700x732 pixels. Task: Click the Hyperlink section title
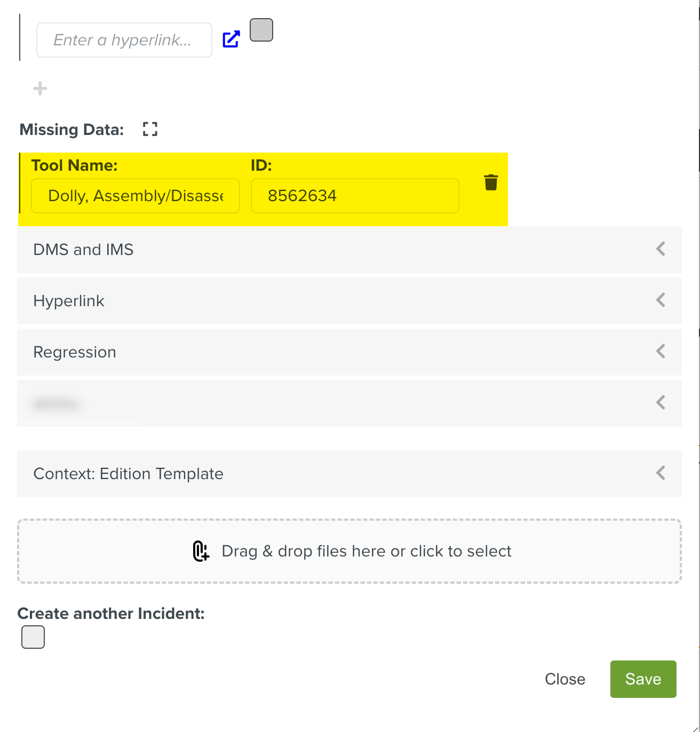coord(69,301)
